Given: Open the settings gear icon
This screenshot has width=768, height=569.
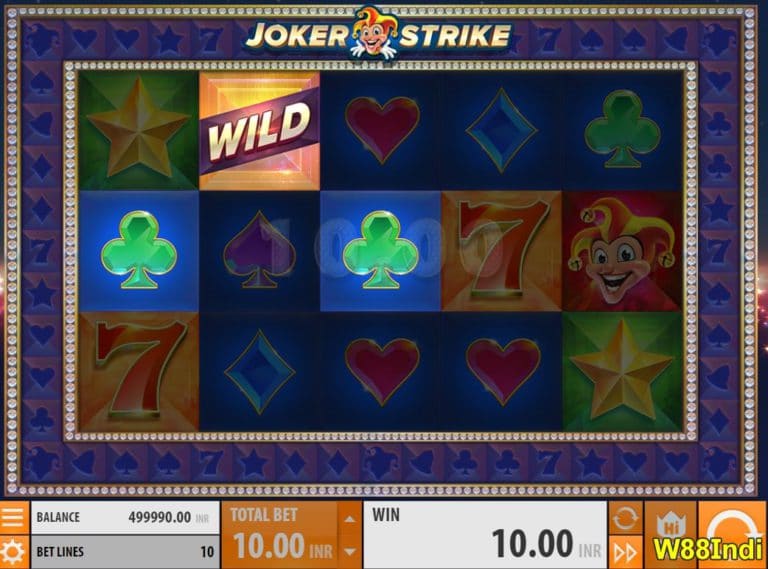Looking at the screenshot, I should coord(14,552).
